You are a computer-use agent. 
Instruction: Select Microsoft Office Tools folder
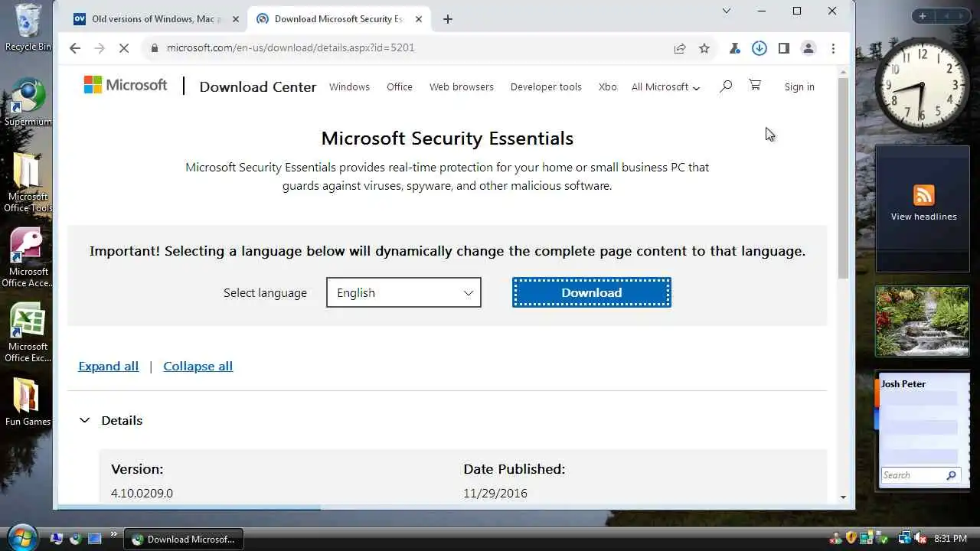click(x=28, y=183)
